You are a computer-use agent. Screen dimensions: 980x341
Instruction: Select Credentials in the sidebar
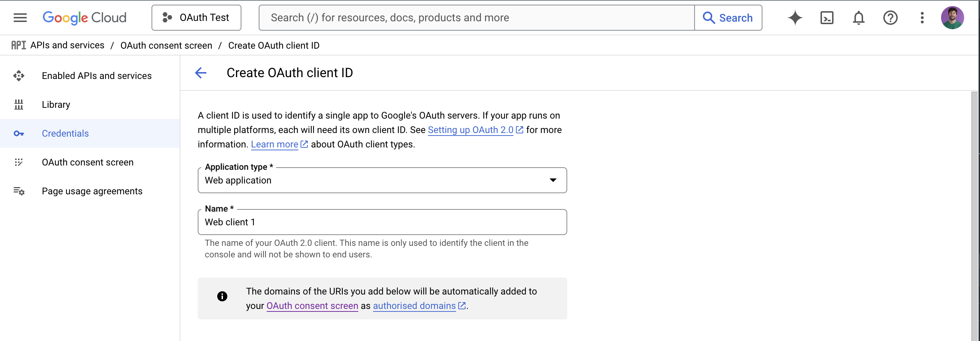tap(90, 133)
